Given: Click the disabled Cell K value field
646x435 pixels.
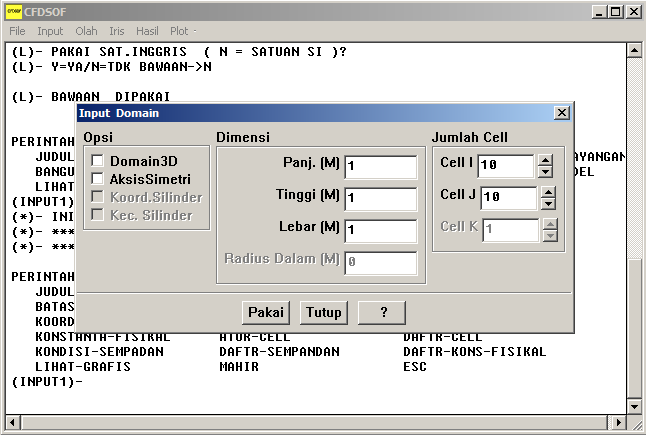Looking at the screenshot, I should click(x=510, y=229).
